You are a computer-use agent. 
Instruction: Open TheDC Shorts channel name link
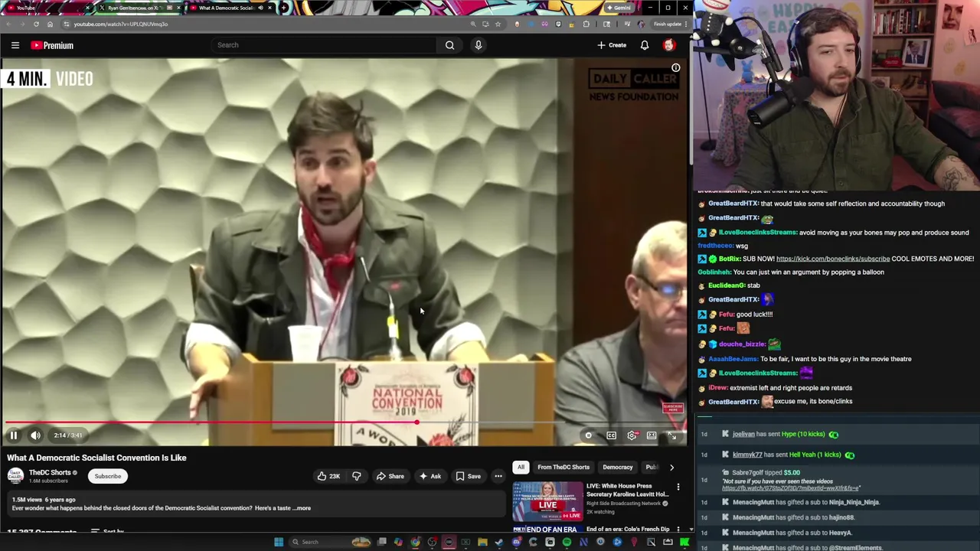(50, 473)
